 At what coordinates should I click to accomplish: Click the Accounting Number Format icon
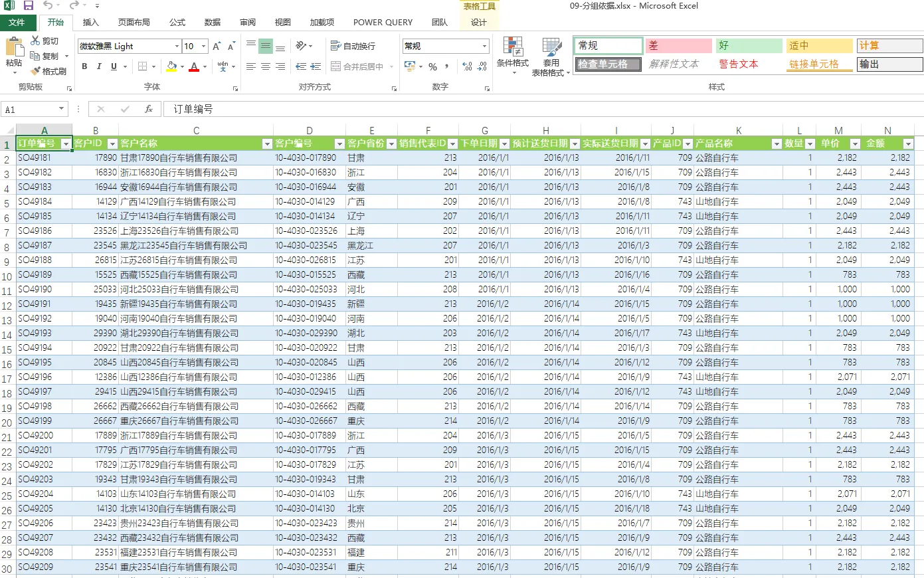click(x=409, y=66)
